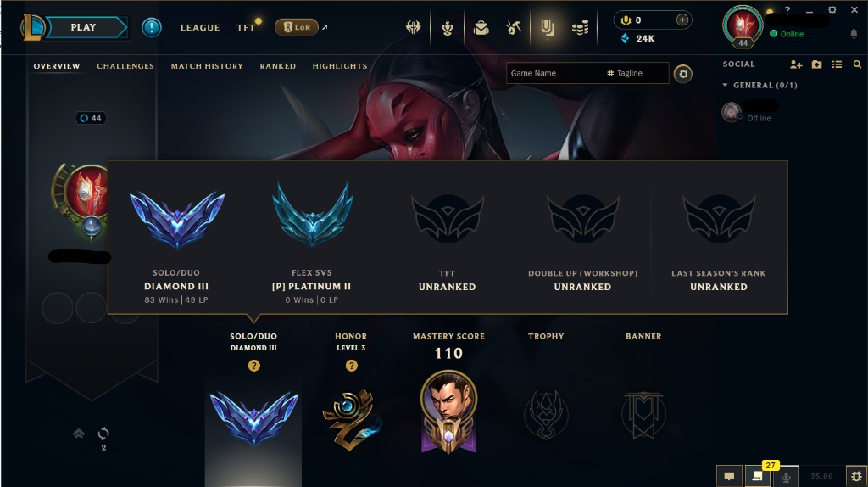The image size is (868, 487).
Task: Toggle the microphone mute icon
Action: tap(786, 476)
